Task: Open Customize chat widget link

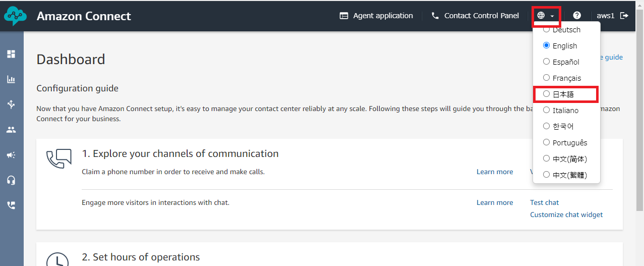Action: 566,215
